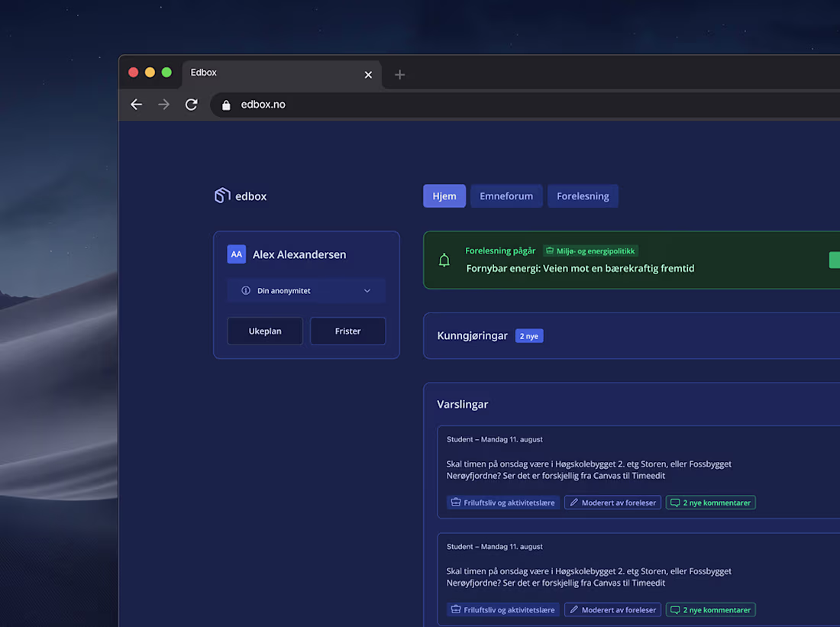Click pencil icon in second Moderert tag
The height and width of the screenshot is (627, 840).
click(x=573, y=610)
